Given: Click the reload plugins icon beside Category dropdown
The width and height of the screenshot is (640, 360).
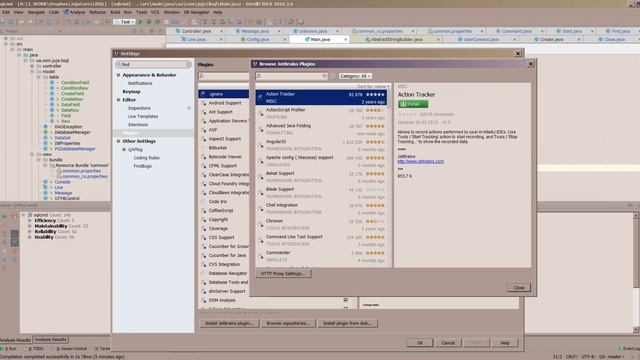Looking at the screenshot, I should (x=333, y=76).
